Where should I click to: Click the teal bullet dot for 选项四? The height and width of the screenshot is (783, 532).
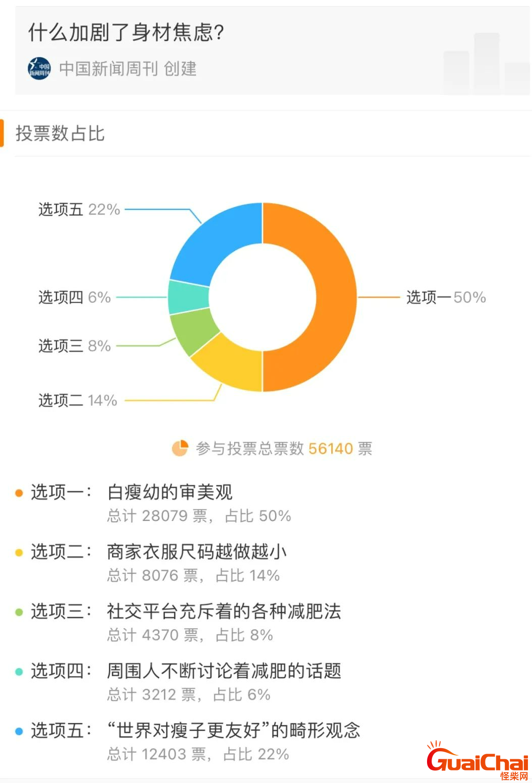[x=19, y=671]
